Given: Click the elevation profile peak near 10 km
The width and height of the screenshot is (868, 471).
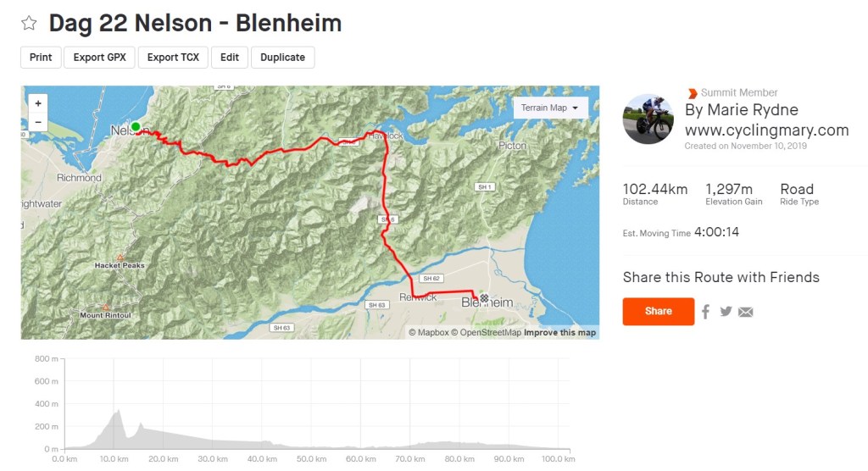Looking at the screenshot, I should (x=118, y=412).
